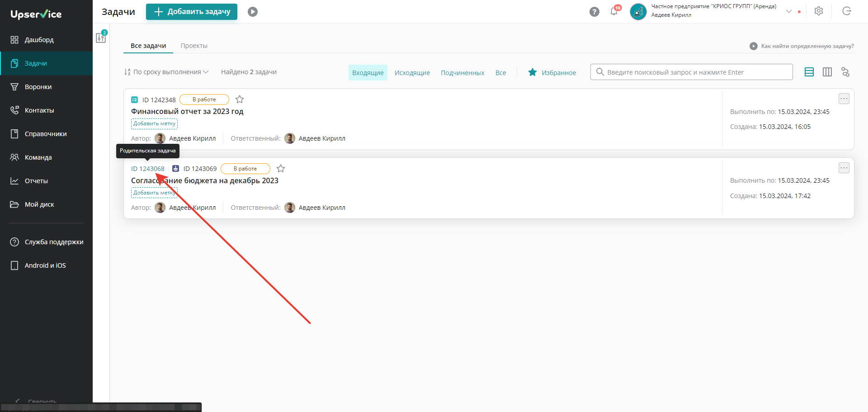Switch to list view of tasks
The height and width of the screenshot is (412, 868).
[x=809, y=72]
